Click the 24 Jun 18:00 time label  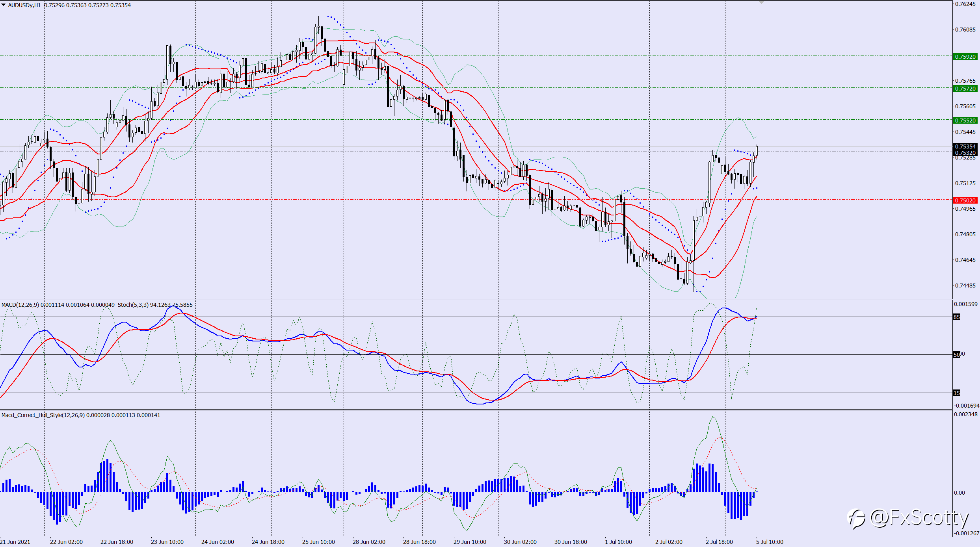[268, 542]
